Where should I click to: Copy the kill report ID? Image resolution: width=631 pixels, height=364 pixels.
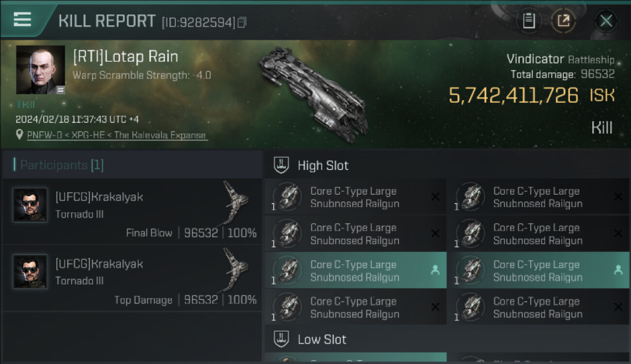pos(242,22)
